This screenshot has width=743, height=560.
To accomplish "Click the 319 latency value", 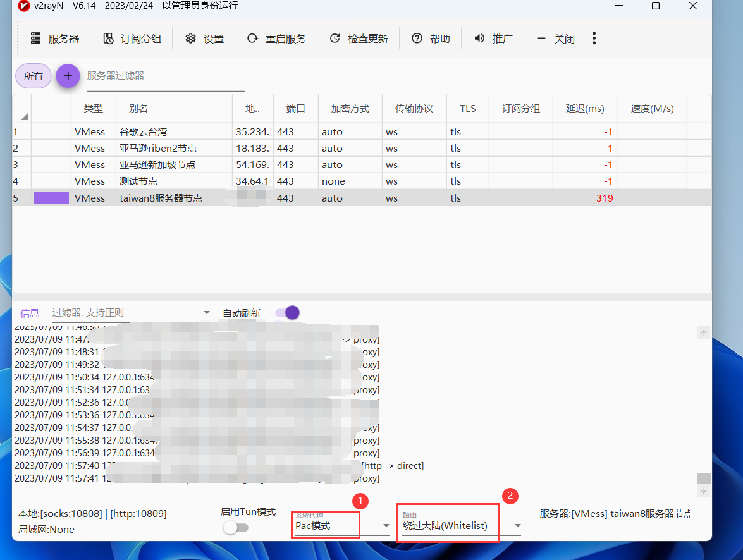I will [x=604, y=198].
